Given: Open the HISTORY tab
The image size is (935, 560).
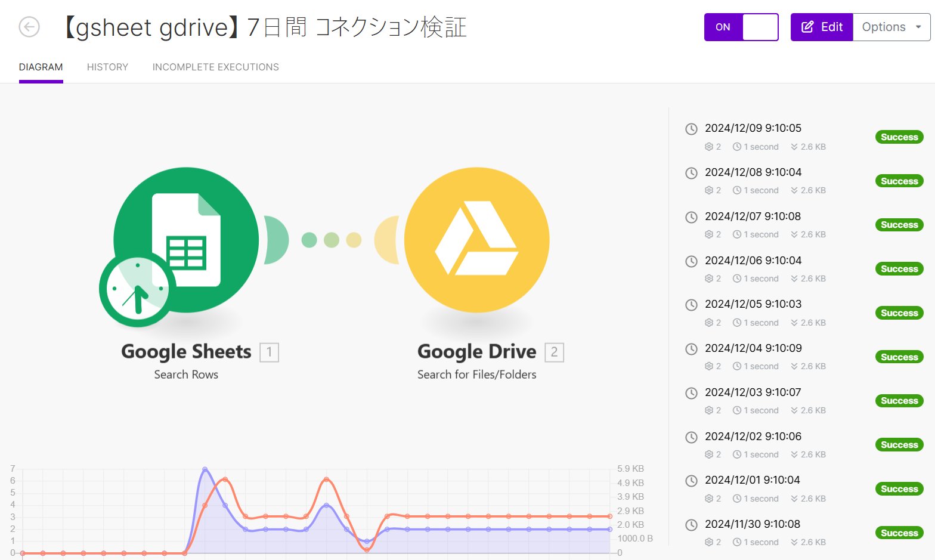Looking at the screenshot, I should [107, 67].
